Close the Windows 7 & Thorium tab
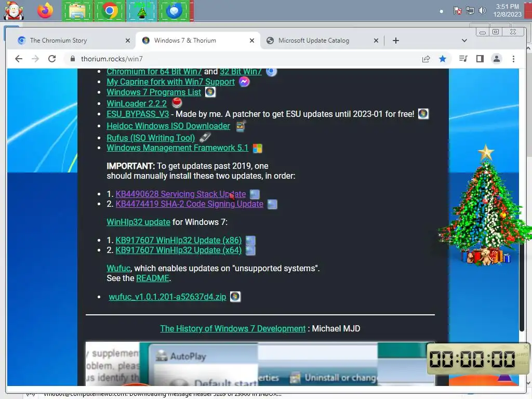Viewport: 532px width, 399px height. (252, 41)
